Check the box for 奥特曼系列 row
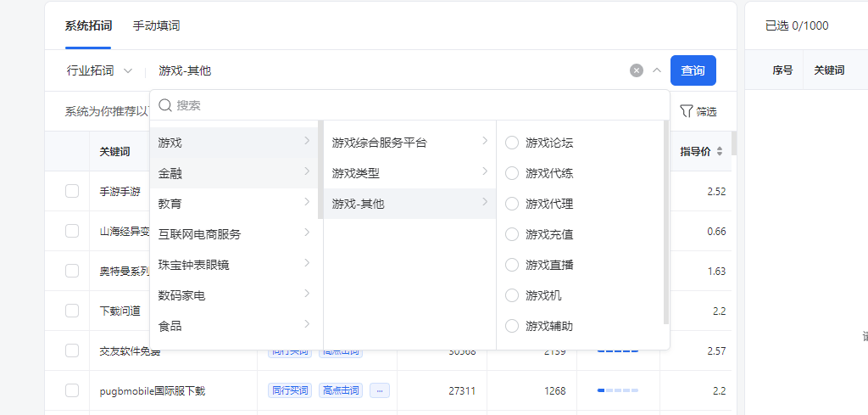 [72, 271]
